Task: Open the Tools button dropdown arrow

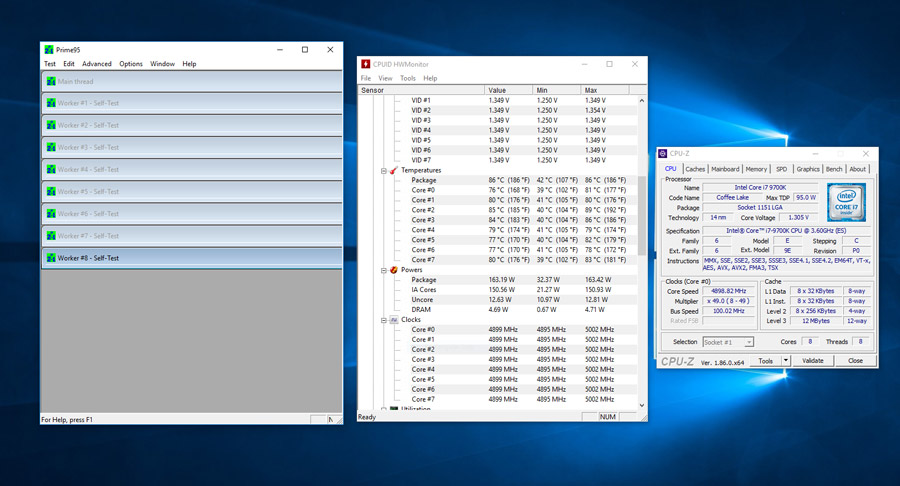Action: pos(786,360)
